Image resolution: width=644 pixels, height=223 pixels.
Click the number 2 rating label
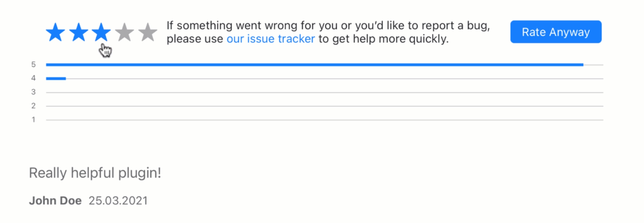pyautogui.click(x=33, y=106)
